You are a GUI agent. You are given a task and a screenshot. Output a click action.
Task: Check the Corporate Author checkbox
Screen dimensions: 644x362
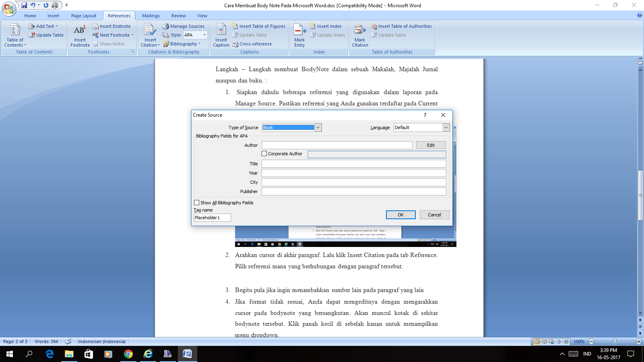264,154
